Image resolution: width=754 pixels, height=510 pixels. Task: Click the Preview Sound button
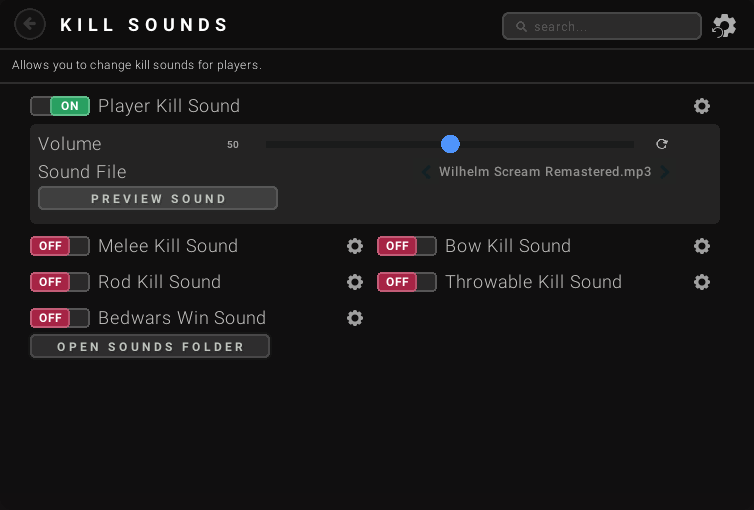point(158,198)
